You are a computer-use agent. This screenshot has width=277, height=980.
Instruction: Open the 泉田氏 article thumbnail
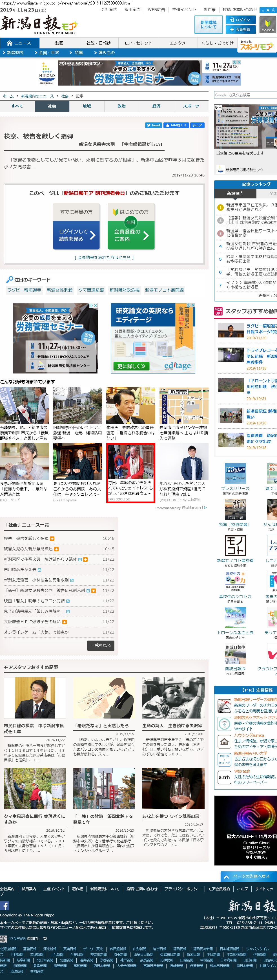(x=130, y=405)
